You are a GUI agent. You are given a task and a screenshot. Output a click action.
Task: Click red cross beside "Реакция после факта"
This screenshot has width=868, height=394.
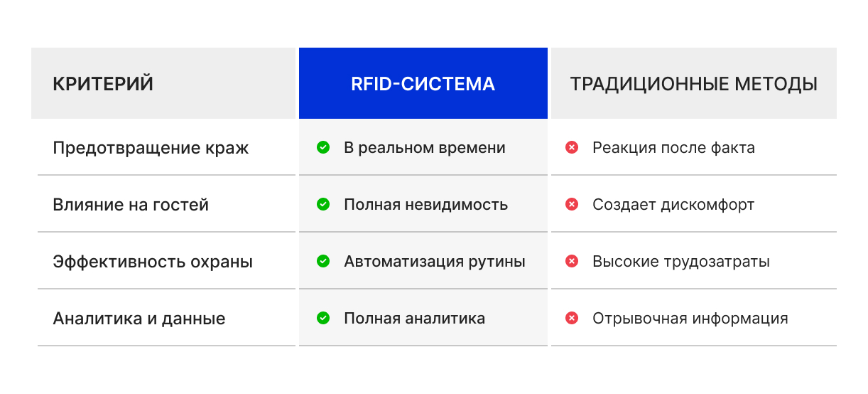tap(571, 148)
